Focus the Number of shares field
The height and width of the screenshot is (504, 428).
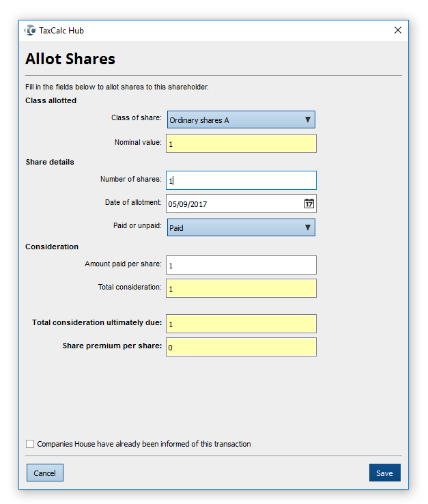pyautogui.click(x=241, y=180)
